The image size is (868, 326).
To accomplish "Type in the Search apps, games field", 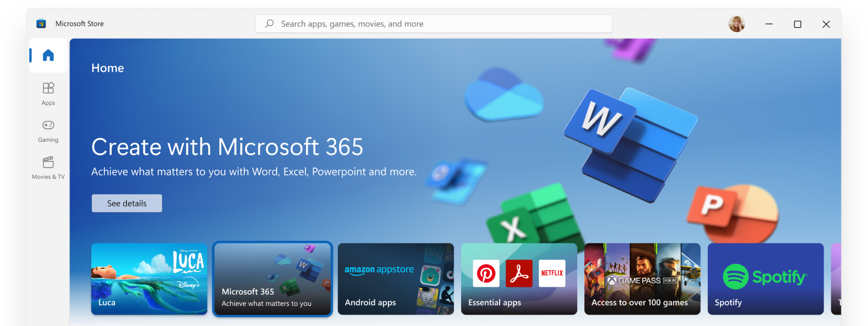I will pos(434,24).
